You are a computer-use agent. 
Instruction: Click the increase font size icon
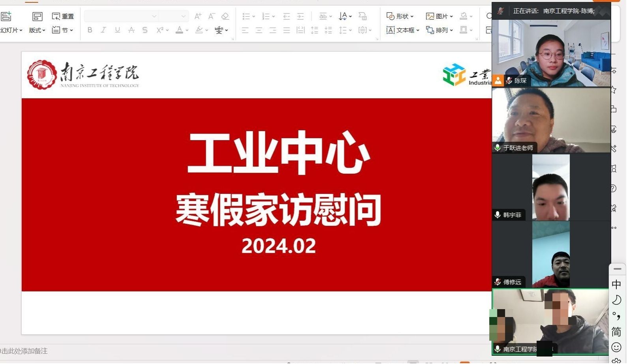(x=198, y=16)
